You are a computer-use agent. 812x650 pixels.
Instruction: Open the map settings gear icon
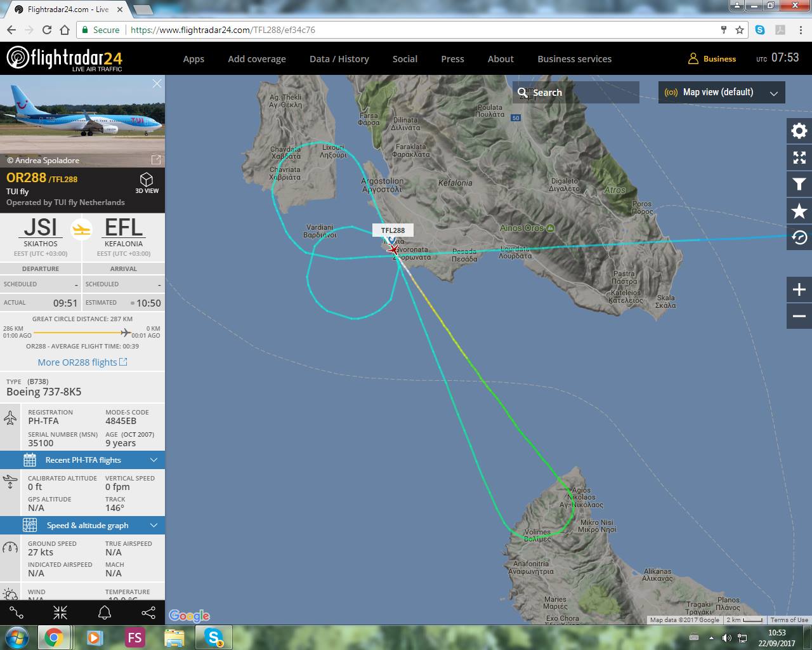point(799,131)
